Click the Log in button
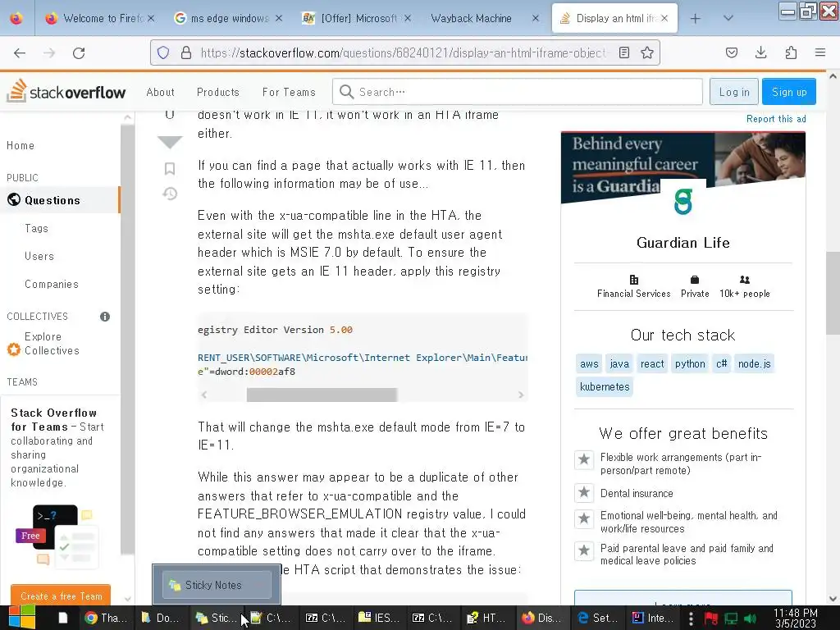The image size is (840, 630). point(734,92)
